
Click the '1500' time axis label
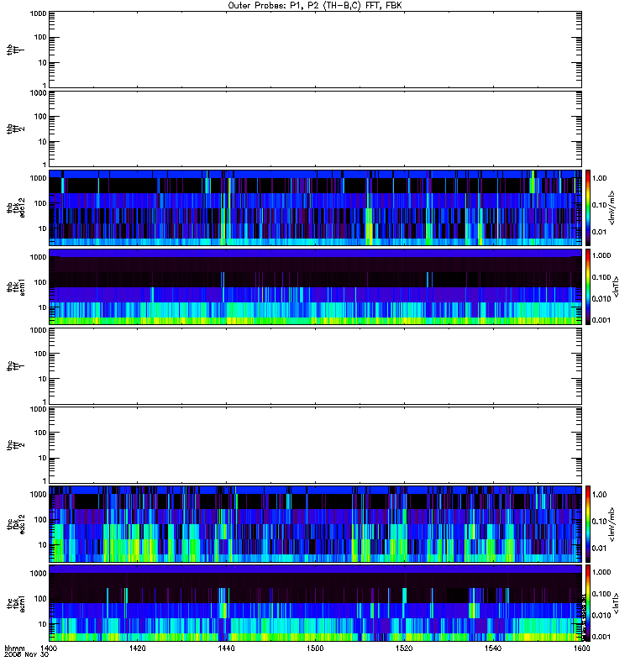[315, 648]
